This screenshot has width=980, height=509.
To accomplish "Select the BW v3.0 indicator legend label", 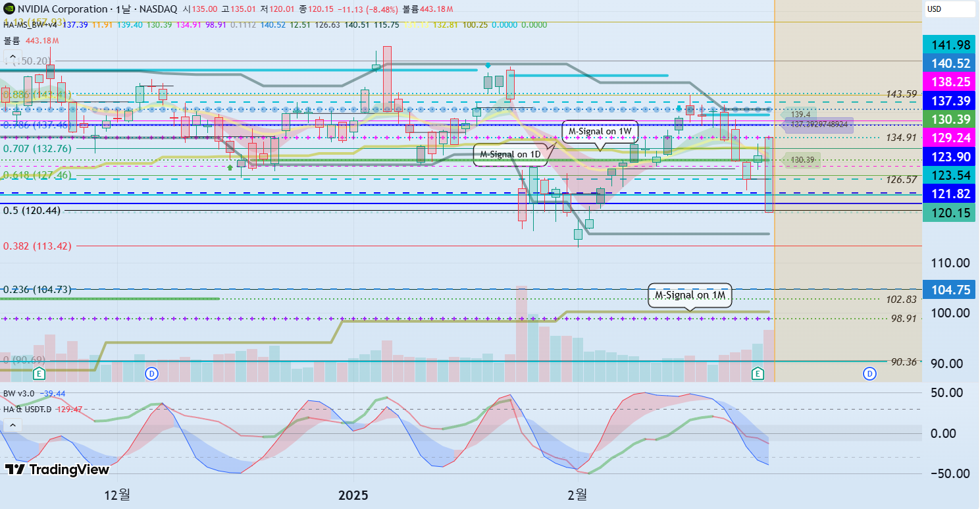I will pos(19,393).
